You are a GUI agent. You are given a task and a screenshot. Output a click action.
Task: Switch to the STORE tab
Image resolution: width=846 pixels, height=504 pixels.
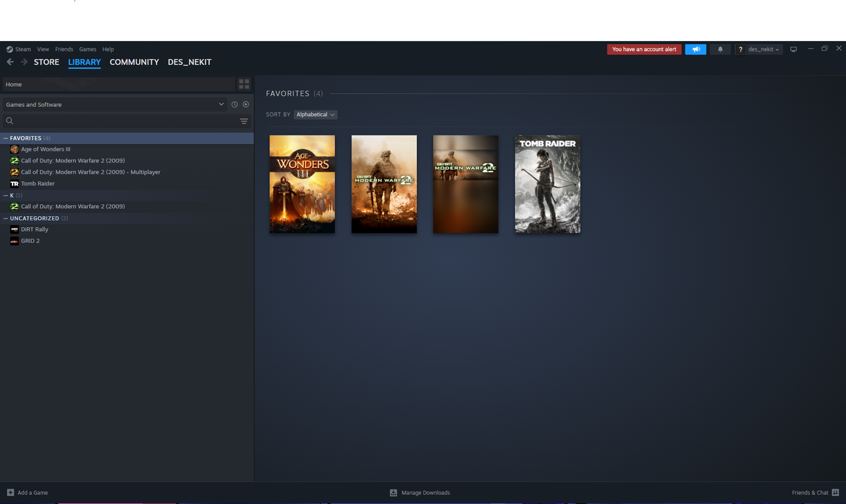point(46,62)
